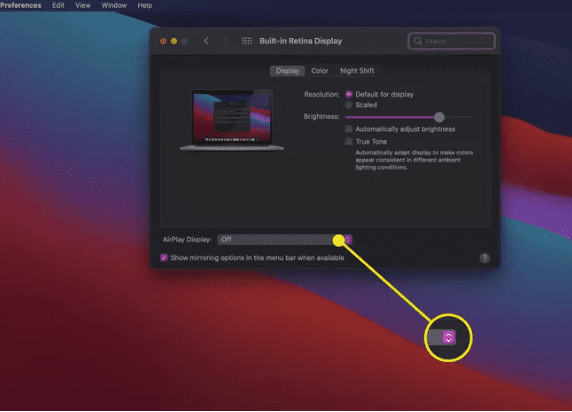Click the red close window button
Viewport: 572px width, 412px height.
pyautogui.click(x=163, y=41)
